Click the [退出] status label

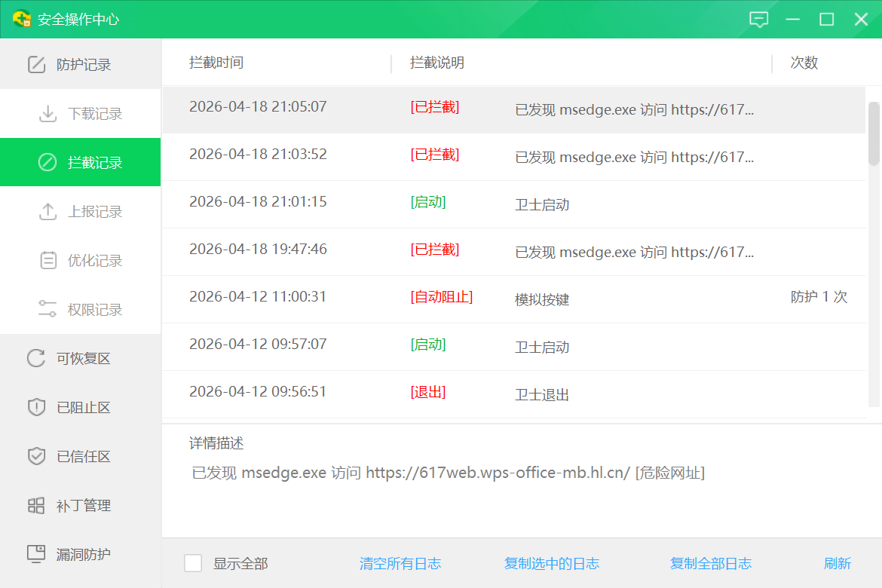428,392
